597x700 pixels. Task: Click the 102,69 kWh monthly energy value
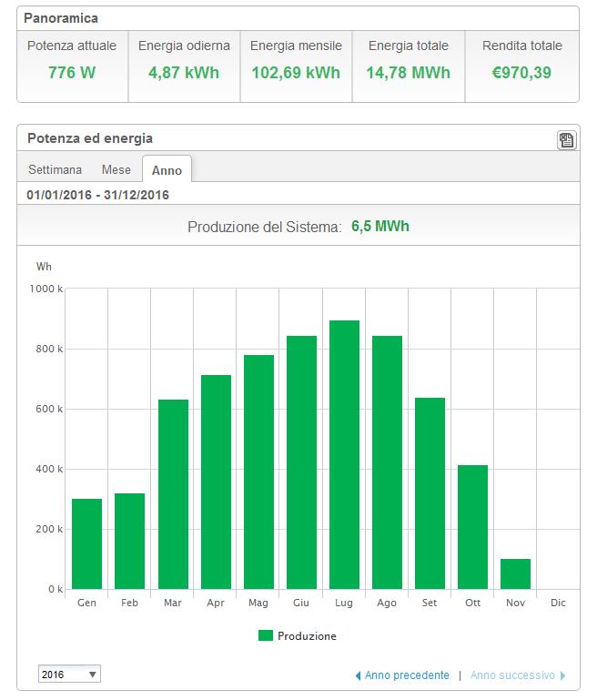click(x=296, y=72)
